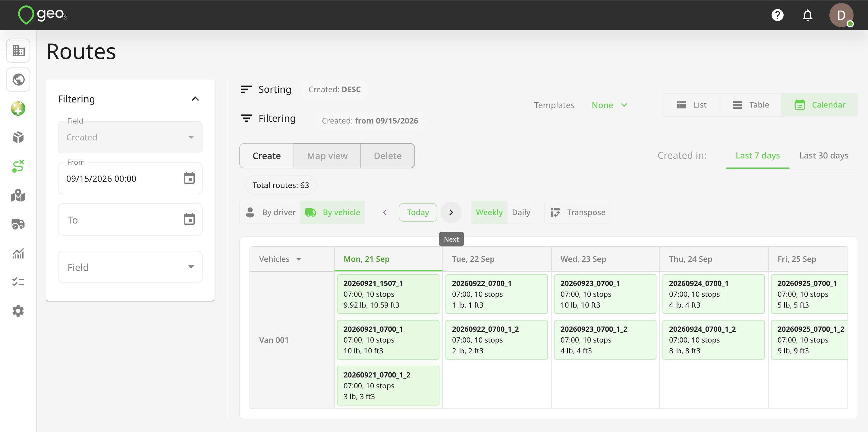Click the From date calendar icon
868x432 pixels.
click(189, 178)
